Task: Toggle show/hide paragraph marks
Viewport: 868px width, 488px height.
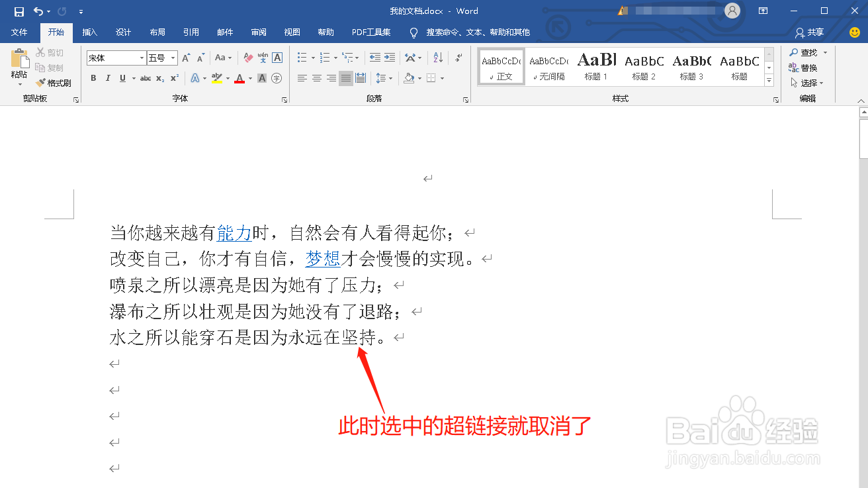Action: 458,58
